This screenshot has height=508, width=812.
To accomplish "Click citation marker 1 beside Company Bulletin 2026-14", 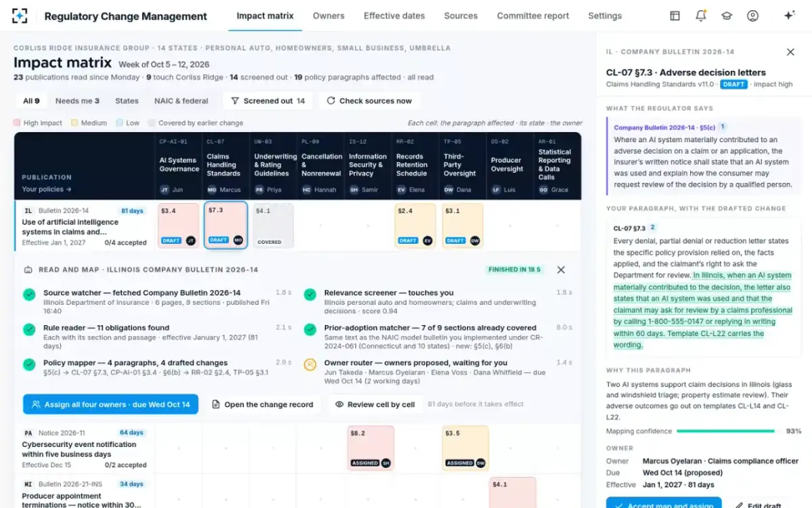I will pyautogui.click(x=723, y=127).
